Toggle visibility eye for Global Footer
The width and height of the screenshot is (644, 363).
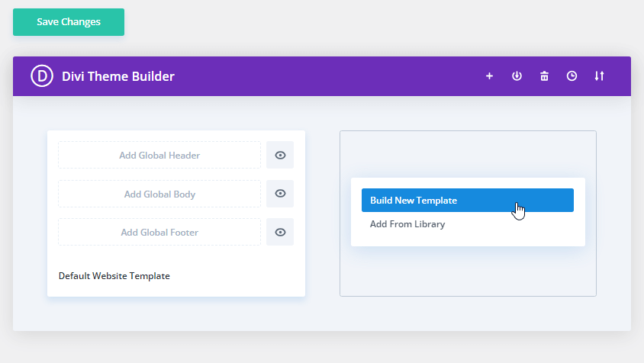pos(280,232)
